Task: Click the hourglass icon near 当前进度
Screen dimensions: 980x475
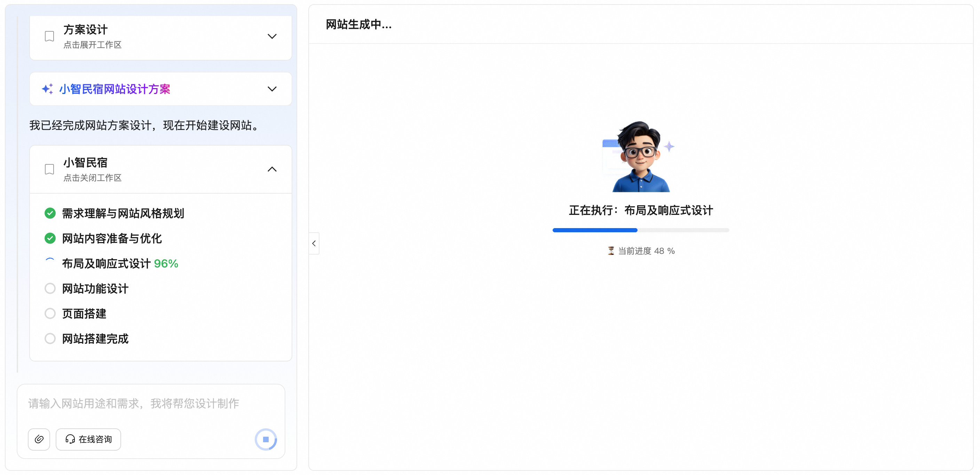Action: point(611,251)
